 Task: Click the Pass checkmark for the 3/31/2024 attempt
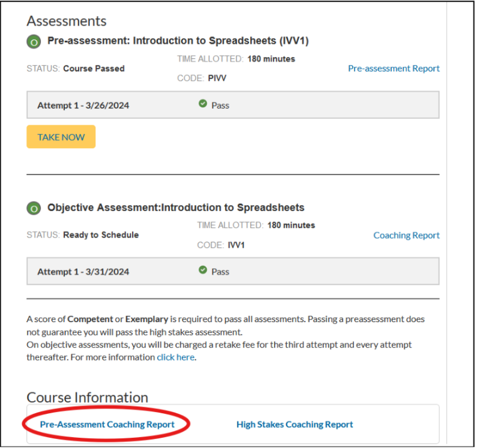tap(203, 270)
